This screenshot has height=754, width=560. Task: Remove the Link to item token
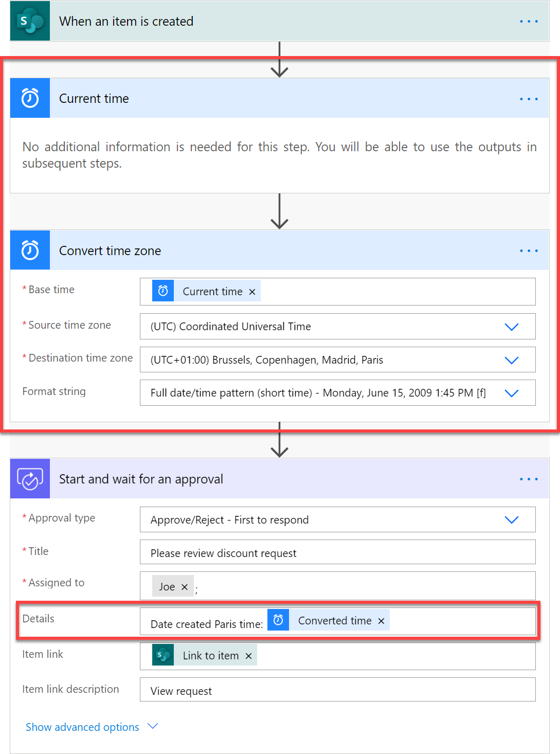click(x=248, y=656)
